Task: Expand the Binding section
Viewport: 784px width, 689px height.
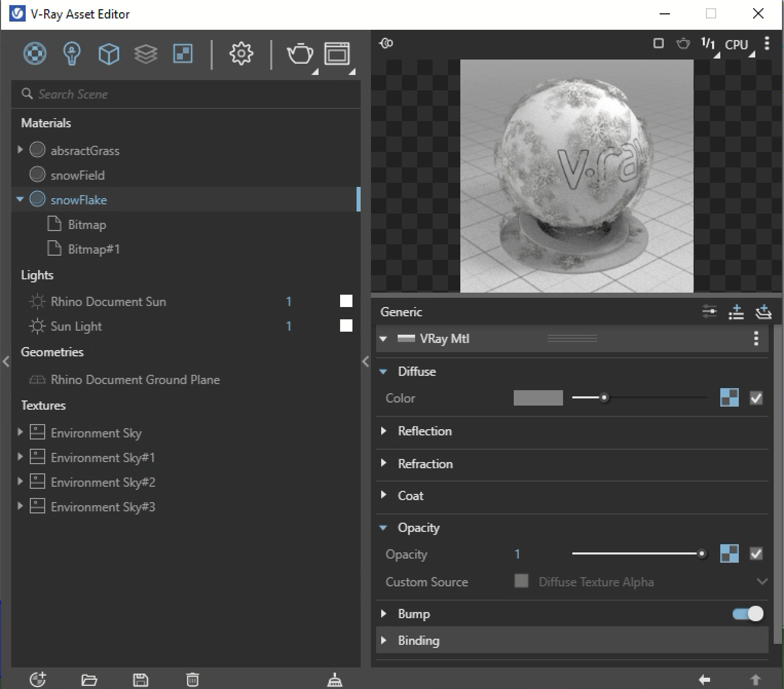Action: [x=383, y=640]
